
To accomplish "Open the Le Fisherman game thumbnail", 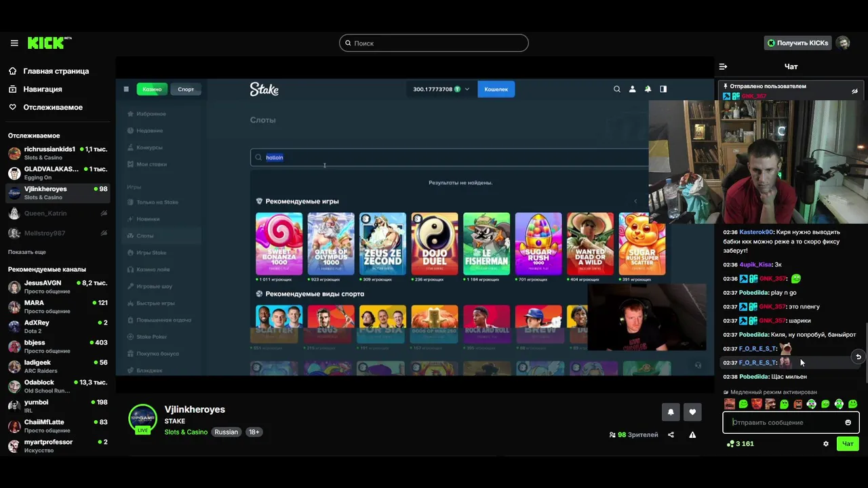I will coord(486,243).
